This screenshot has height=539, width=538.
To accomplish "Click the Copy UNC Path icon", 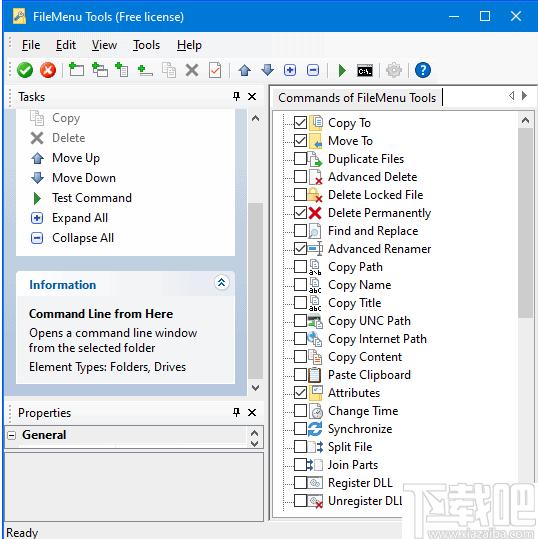I will pyautogui.click(x=315, y=321).
